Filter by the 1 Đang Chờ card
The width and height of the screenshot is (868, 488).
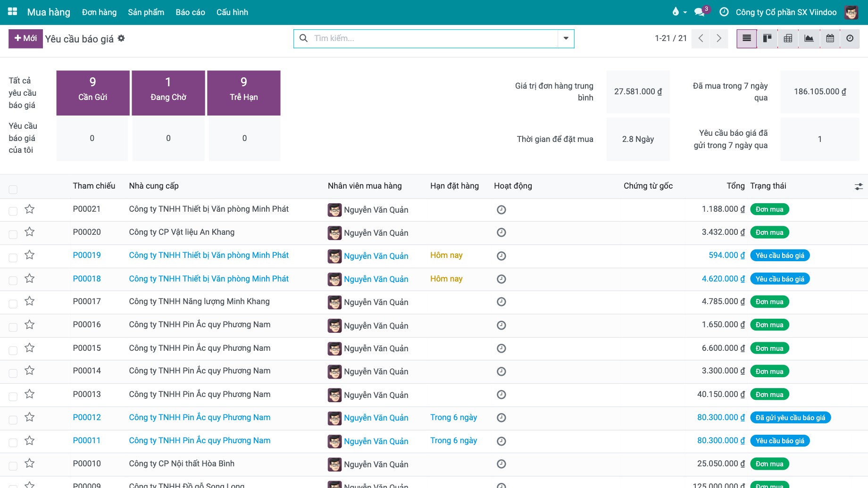[168, 93]
